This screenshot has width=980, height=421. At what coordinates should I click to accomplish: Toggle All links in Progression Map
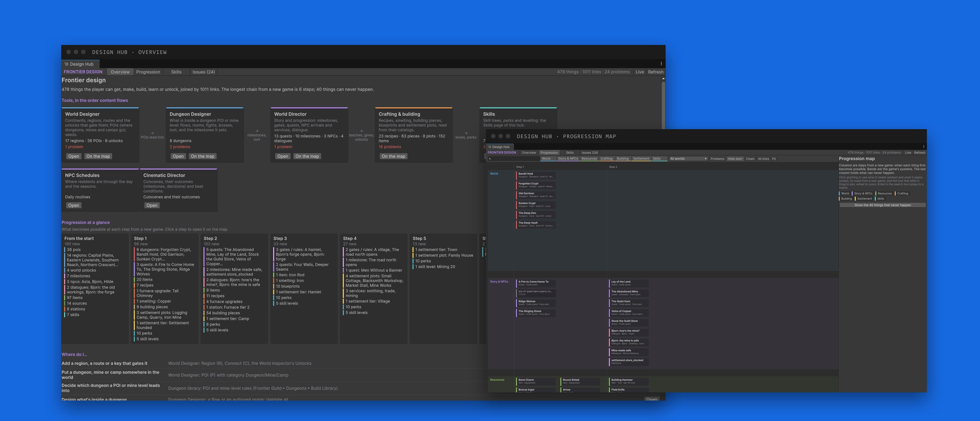(763, 159)
